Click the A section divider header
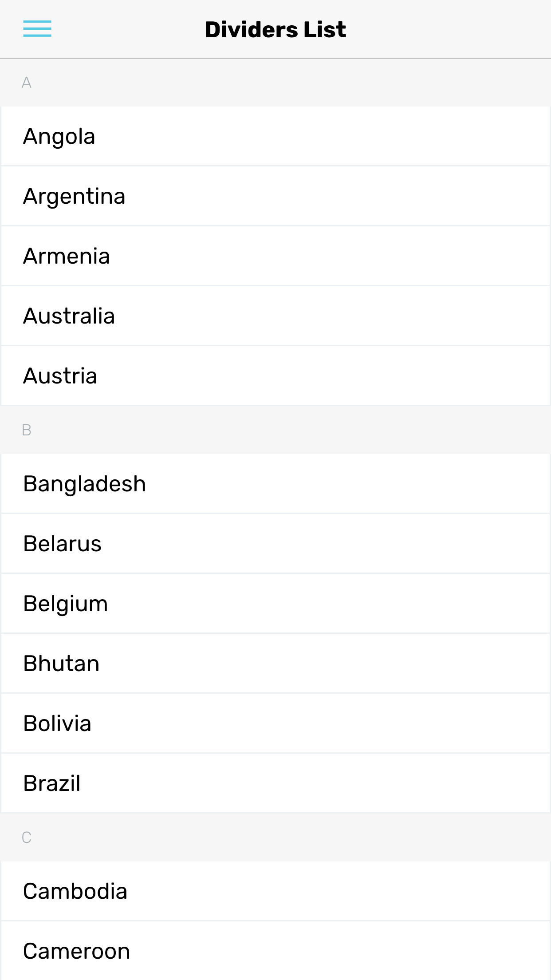 [x=275, y=83]
